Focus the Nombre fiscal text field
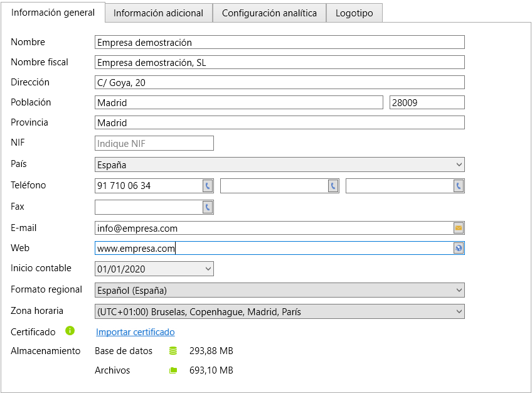This screenshot has width=532, height=393. [279, 62]
